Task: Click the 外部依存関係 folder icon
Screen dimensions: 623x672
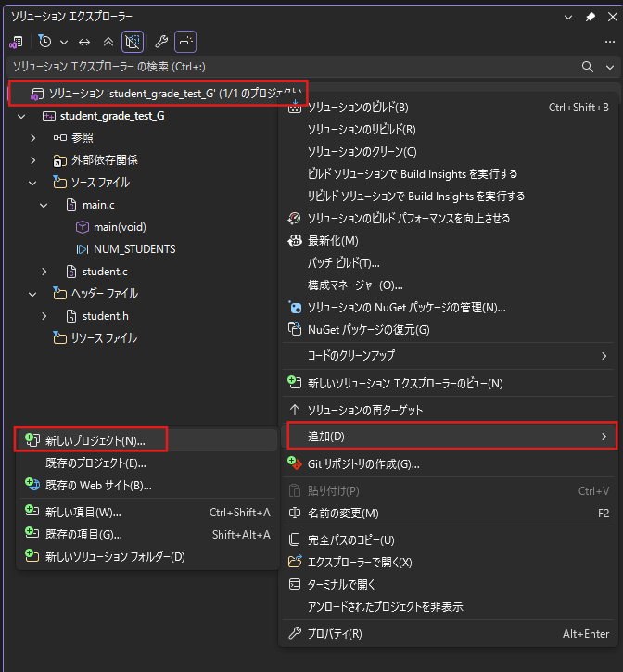Action: click(60, 160)
